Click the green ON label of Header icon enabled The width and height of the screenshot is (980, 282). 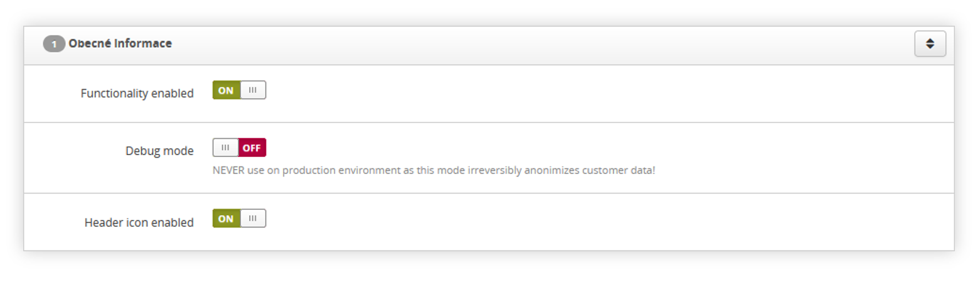[226, 219]
